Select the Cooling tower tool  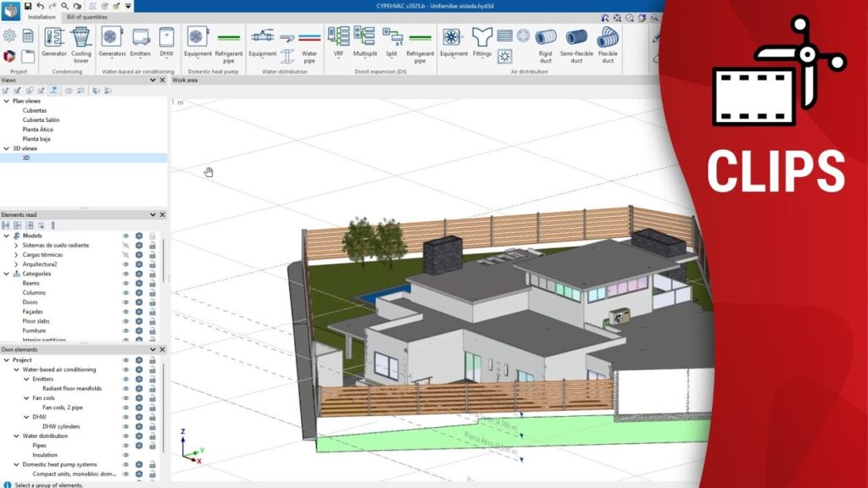tap(81, 41)
